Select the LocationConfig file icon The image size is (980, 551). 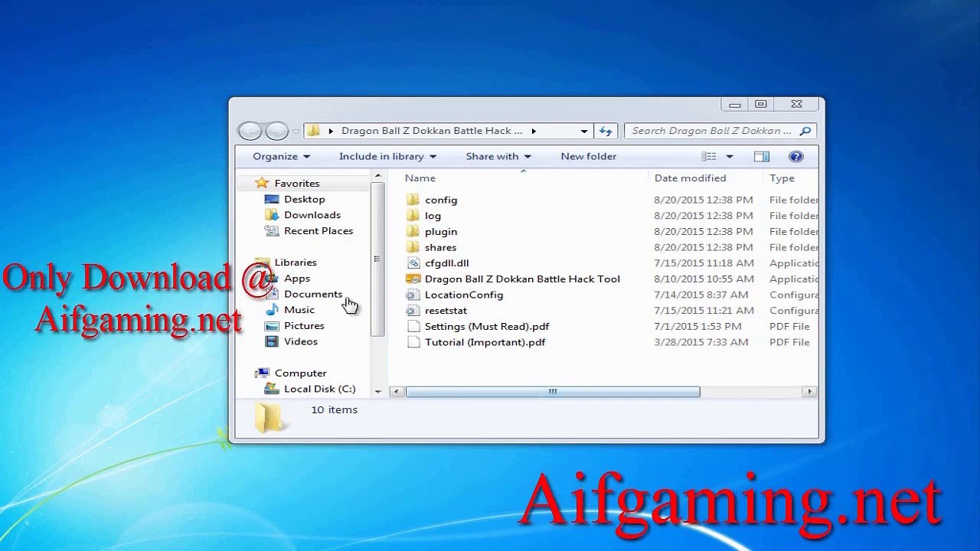(x=413, y=295)
